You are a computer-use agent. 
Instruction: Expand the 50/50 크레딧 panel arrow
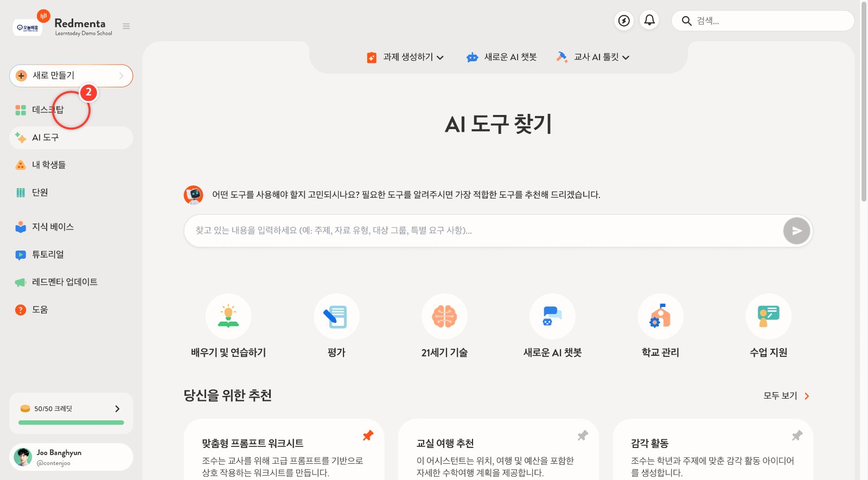(117, 409)
